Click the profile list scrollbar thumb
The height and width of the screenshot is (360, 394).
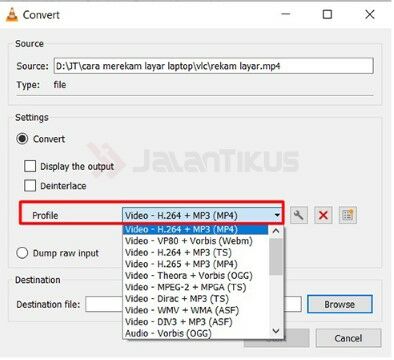pyautogui.click(x=276, y=257)
